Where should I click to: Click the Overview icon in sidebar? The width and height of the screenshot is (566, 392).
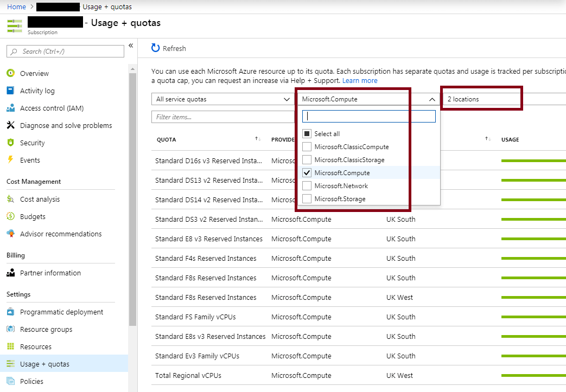pyautogui.click(x=10, y=73)
